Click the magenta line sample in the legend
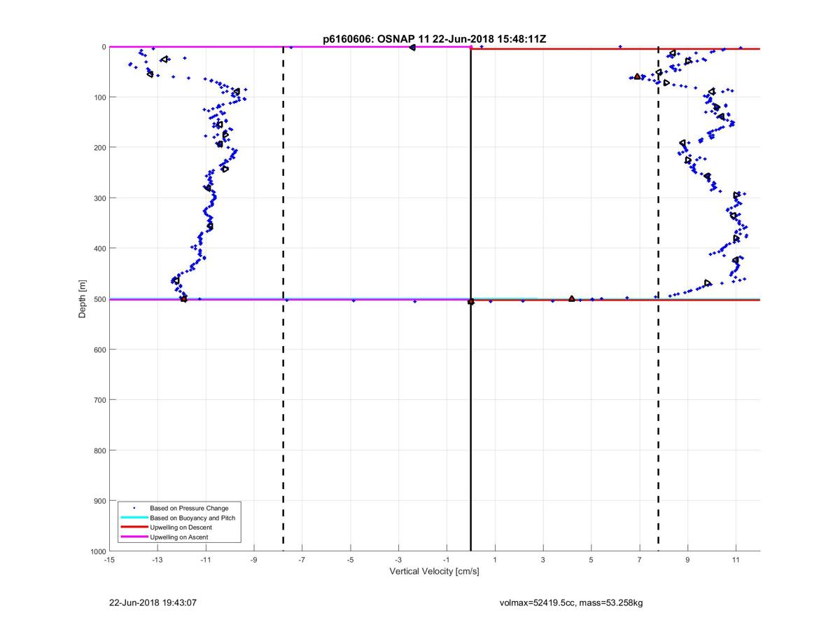Viewport: 840px width, 620px height. point(134,537)
